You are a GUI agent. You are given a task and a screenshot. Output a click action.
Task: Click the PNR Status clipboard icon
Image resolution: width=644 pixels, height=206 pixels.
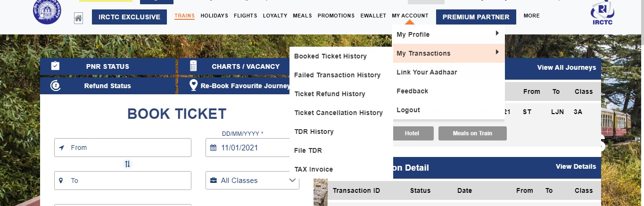click(x=55, y=66)
